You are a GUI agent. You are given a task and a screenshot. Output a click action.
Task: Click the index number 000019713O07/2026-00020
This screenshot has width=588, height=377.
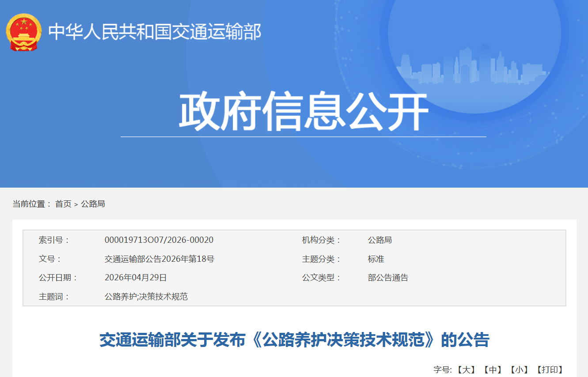[159, 240]
